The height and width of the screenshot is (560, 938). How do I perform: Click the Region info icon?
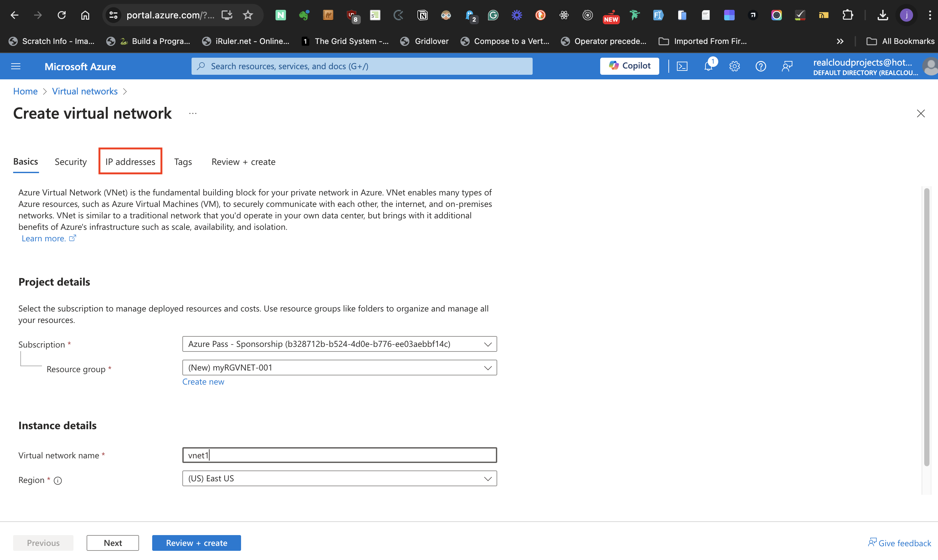click(x=58, y=480)
